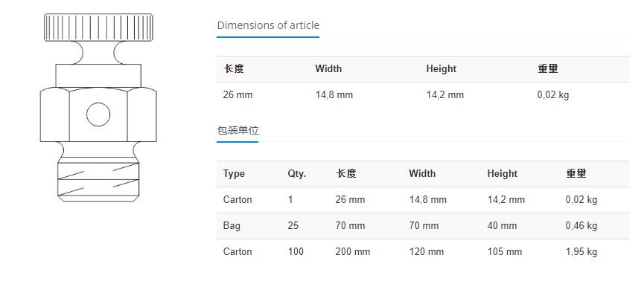644x284 pixels.
Task: Click the Height header in article table
Action: (441, 68)
